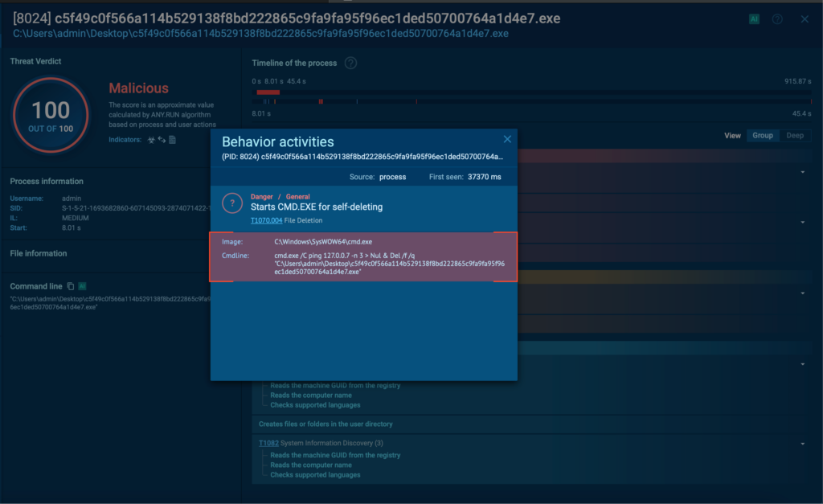Image resolution: width=823 pixels, height=504 pixels.
Task: Click the document indicator icon
Action: (x=172, y=140)
